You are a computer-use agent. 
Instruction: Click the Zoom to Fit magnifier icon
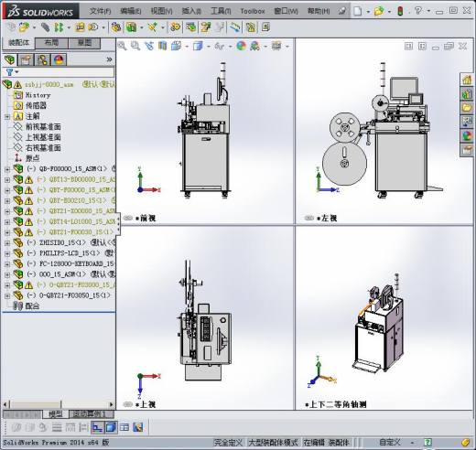coord(122,46)
